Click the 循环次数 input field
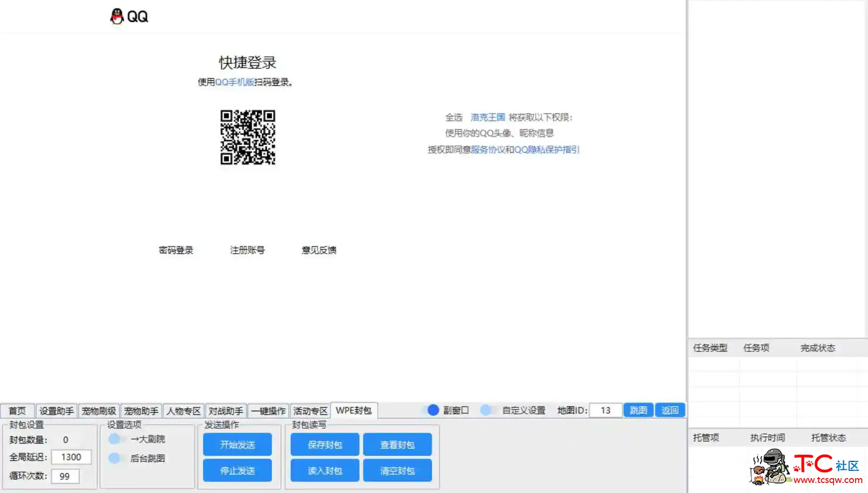868x493 pixels. click(65, 476)
